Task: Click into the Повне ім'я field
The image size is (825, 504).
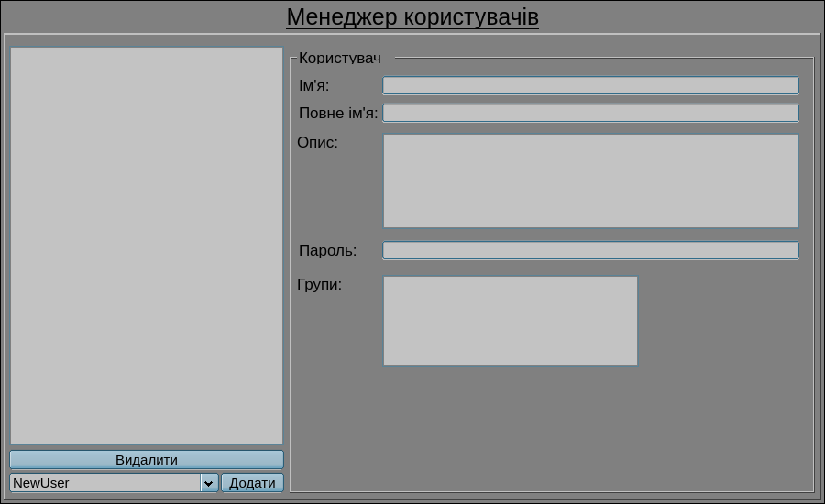Action: (x=590, y=114)
